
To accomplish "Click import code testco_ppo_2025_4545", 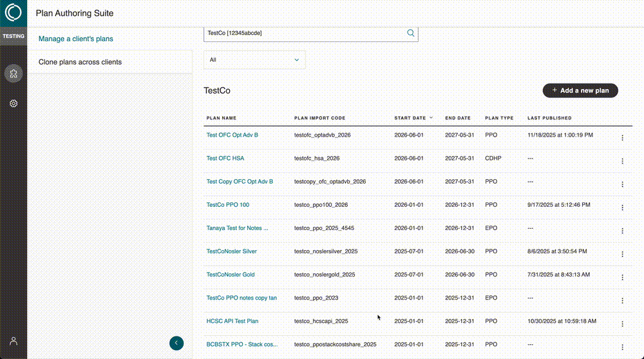I will (x=324, y=228).
